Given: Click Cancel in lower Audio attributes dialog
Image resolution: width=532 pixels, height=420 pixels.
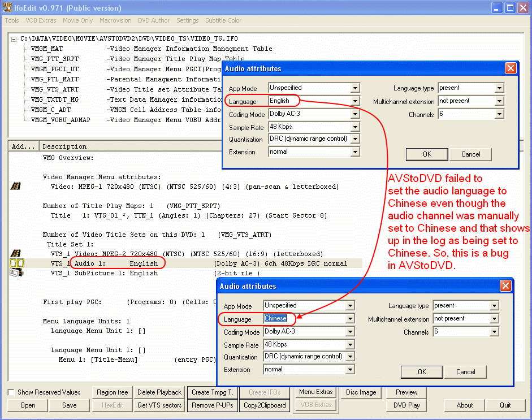Looking at the screenshot, I should pos(465,372).
